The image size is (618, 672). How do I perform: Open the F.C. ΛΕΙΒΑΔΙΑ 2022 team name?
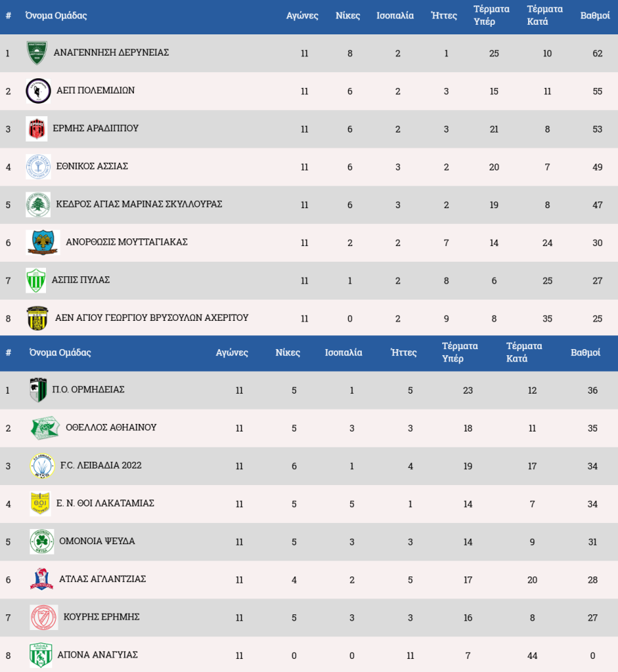coord(101,465)
